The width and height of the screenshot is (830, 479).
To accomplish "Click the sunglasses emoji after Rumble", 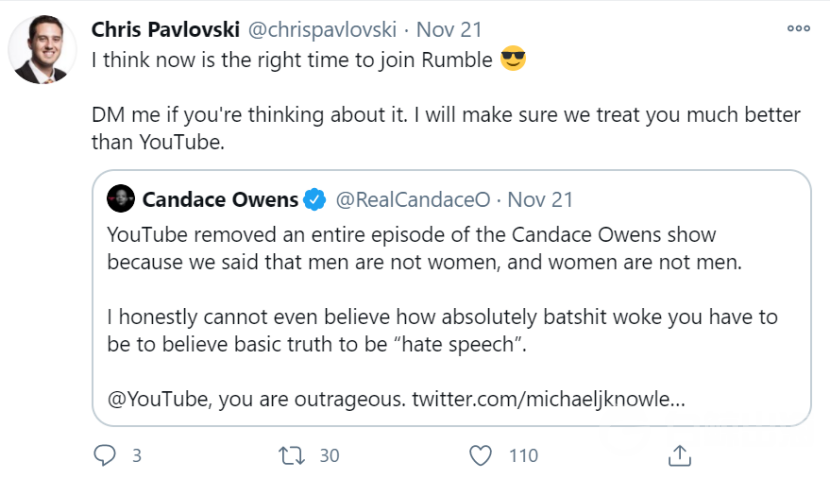I will [513, 60].
